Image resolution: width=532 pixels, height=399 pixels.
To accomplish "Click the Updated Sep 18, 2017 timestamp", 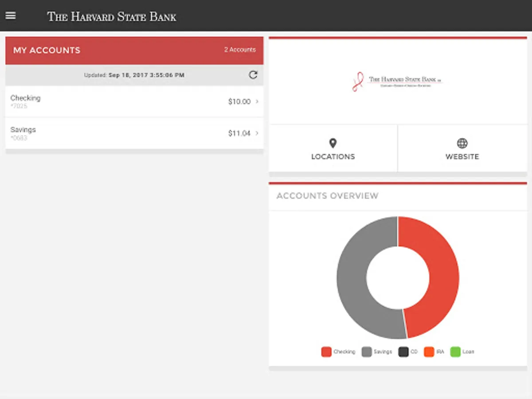I will pos(134,75).
